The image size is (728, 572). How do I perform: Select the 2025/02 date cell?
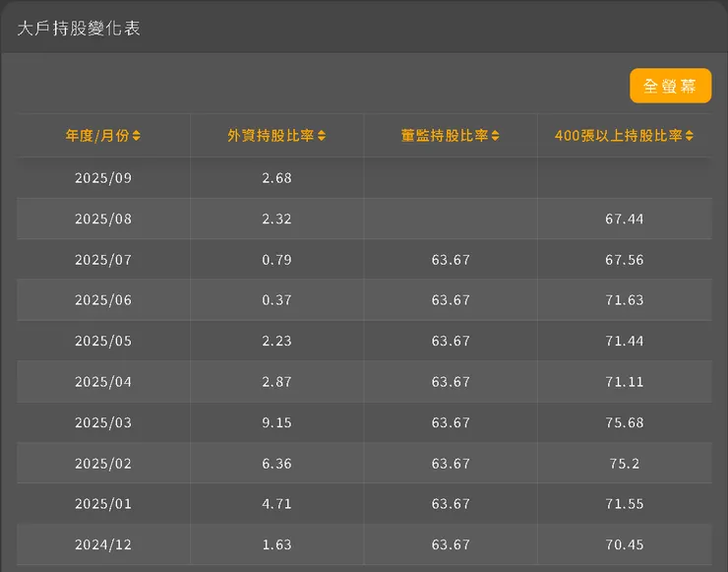pyautogui.click(x=103, y=464)
